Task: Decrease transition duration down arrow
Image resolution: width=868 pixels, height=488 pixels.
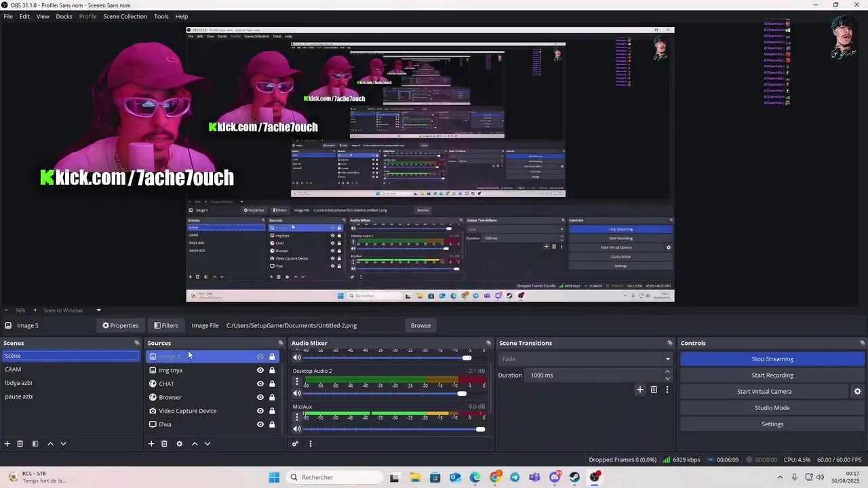Action: [667, 378]
